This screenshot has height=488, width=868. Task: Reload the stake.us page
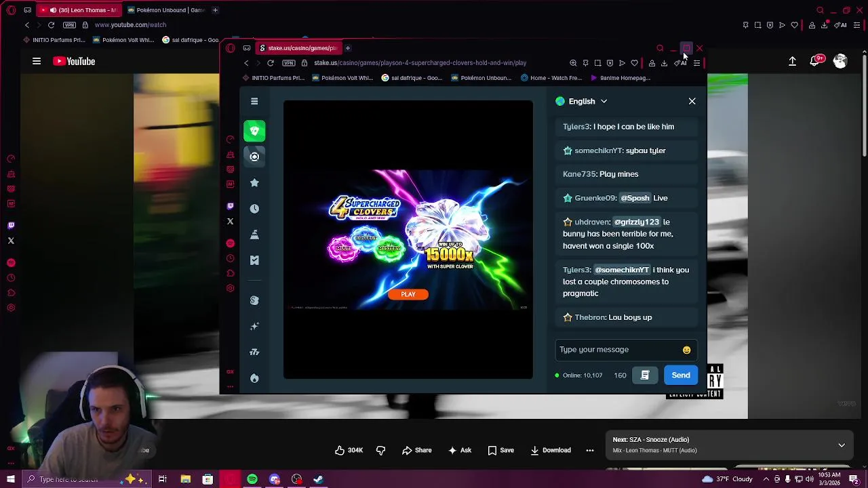tap(271, 63)
